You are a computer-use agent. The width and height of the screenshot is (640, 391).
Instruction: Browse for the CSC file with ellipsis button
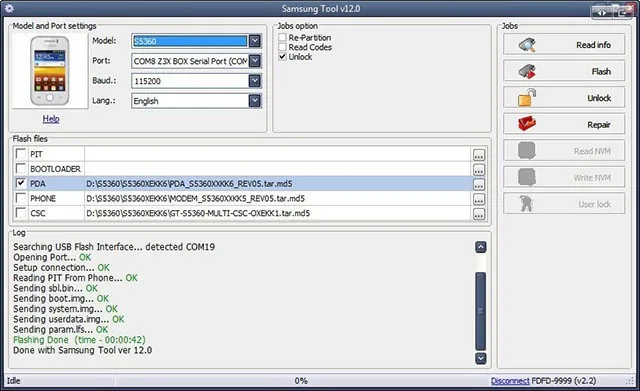[x=479, y=213]
